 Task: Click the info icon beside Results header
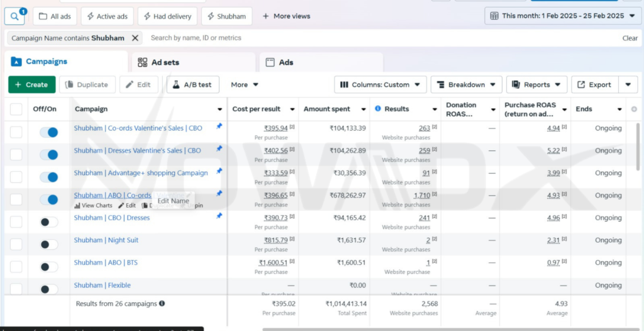378,109
